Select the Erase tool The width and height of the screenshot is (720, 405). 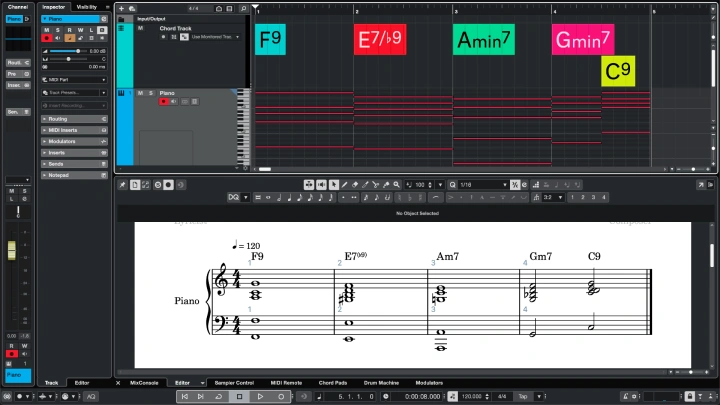point(355,185)
